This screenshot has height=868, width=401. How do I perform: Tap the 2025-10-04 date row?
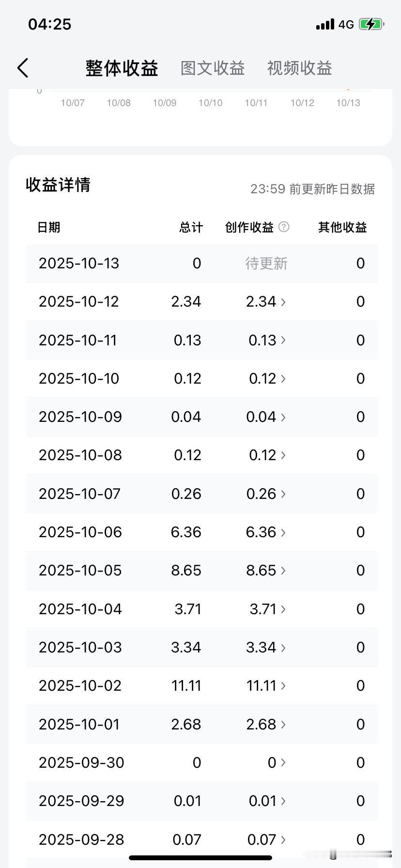(201, 609)
